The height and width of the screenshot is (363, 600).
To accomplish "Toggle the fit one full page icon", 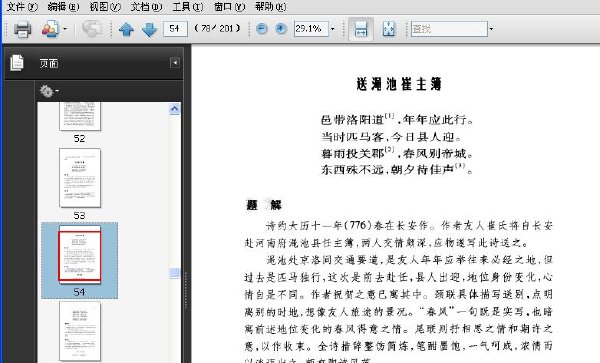I will [x=389, y=29].
